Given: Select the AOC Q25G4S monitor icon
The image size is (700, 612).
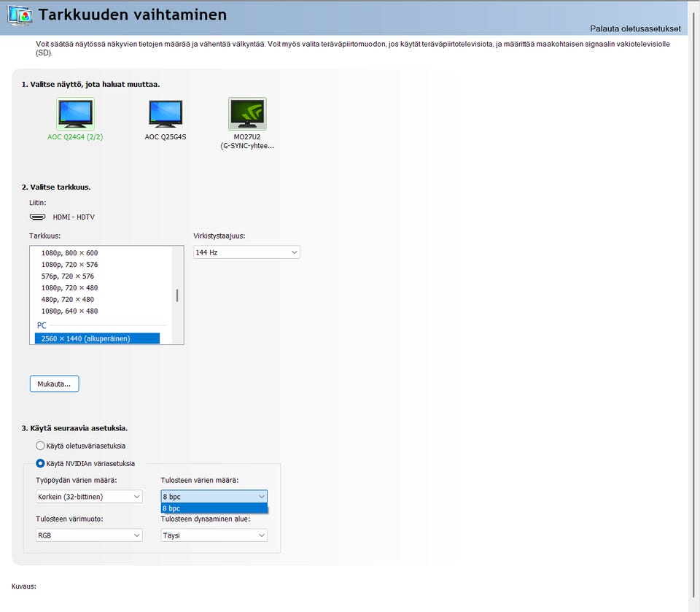Looking at the screenshot, I should tap(166, 114).
